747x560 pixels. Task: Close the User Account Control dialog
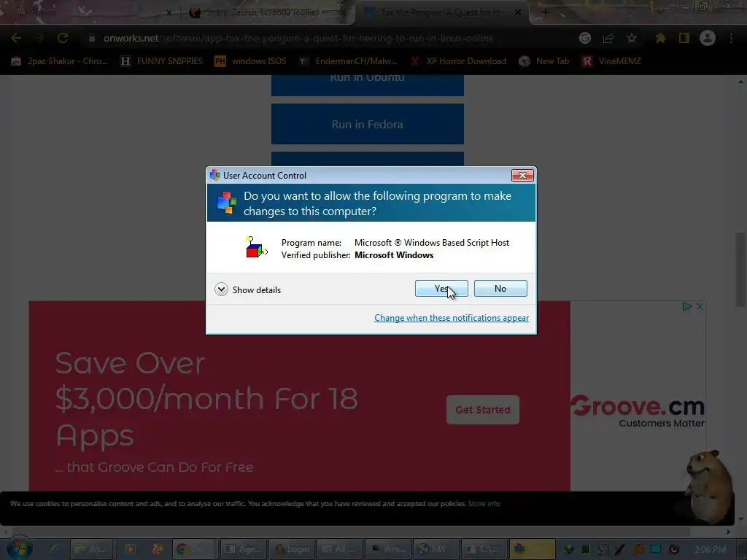tap(522, 175)
